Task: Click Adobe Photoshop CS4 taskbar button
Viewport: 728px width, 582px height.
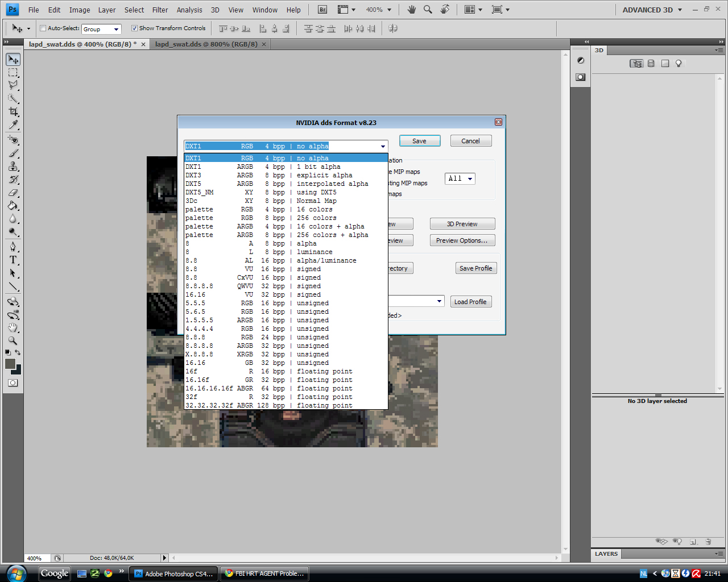Action: pos(173,573)
